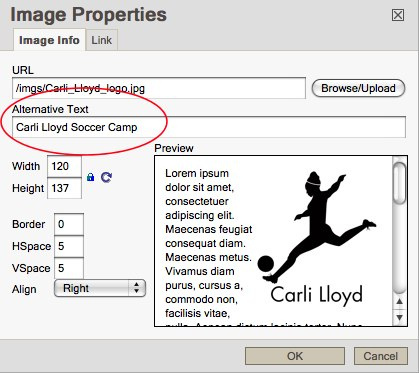Click the Alternative Text label
Viewport: 419px width, 373px height.
50,109
